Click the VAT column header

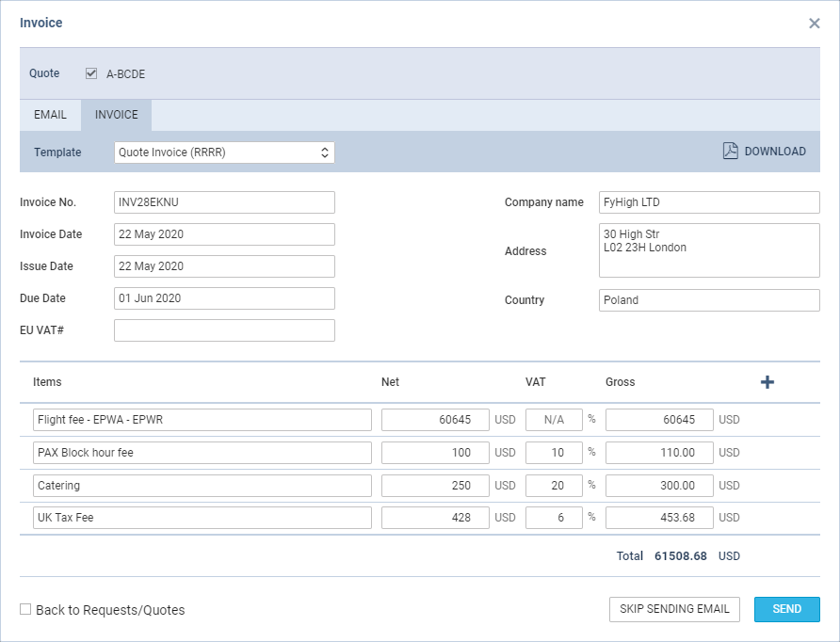pos(535,382)
